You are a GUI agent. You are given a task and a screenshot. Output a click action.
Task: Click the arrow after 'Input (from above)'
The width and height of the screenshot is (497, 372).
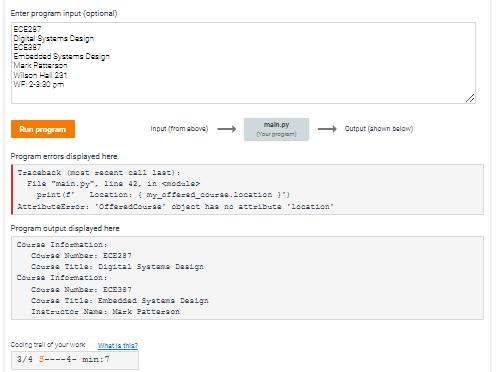point(227,129)
